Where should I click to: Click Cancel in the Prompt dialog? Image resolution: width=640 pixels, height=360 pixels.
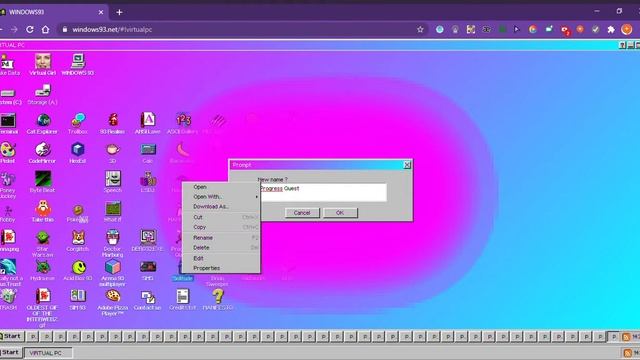[x=302, y=213]
